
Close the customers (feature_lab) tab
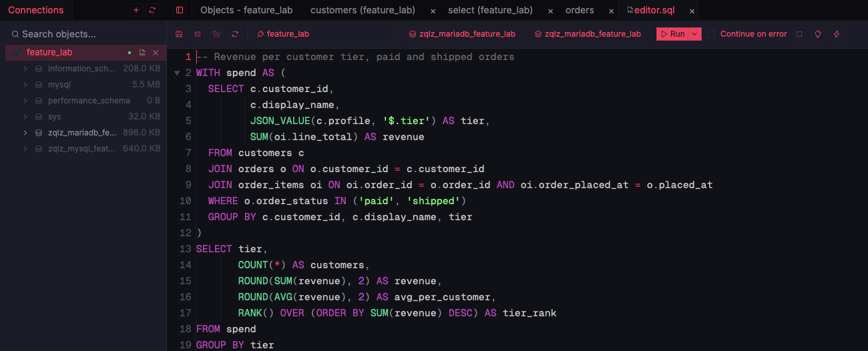[x=433, y=11]
